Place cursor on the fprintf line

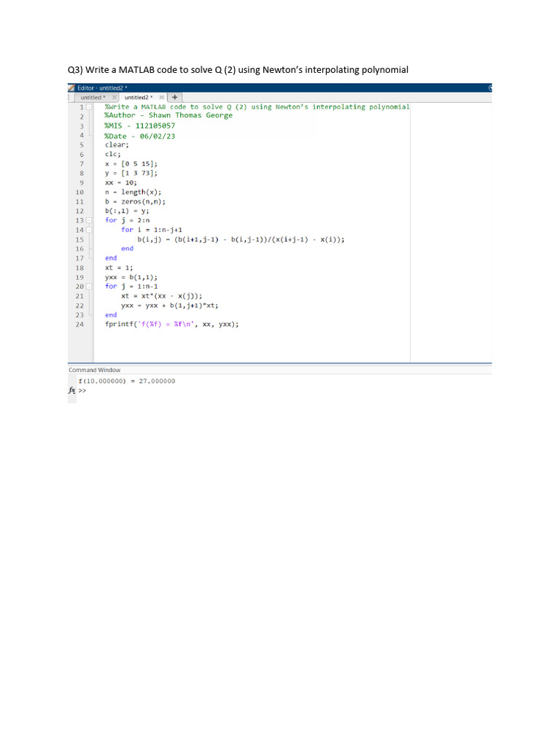(171, 325)
